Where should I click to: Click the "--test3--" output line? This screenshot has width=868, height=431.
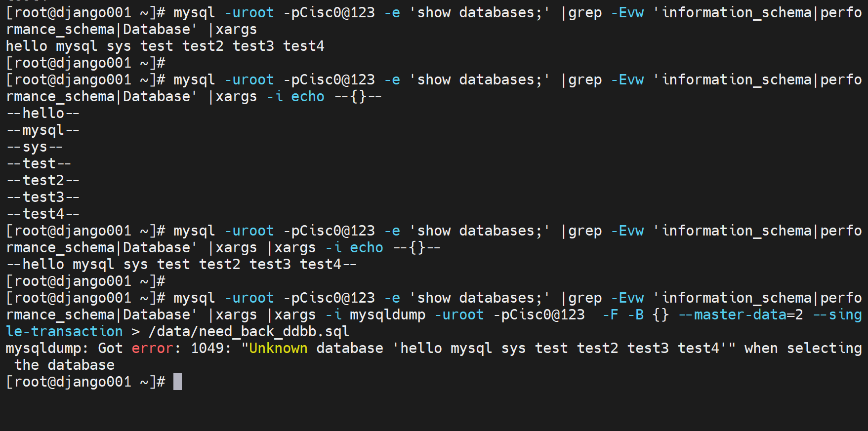pyautogui.click(x=43, y=197)
